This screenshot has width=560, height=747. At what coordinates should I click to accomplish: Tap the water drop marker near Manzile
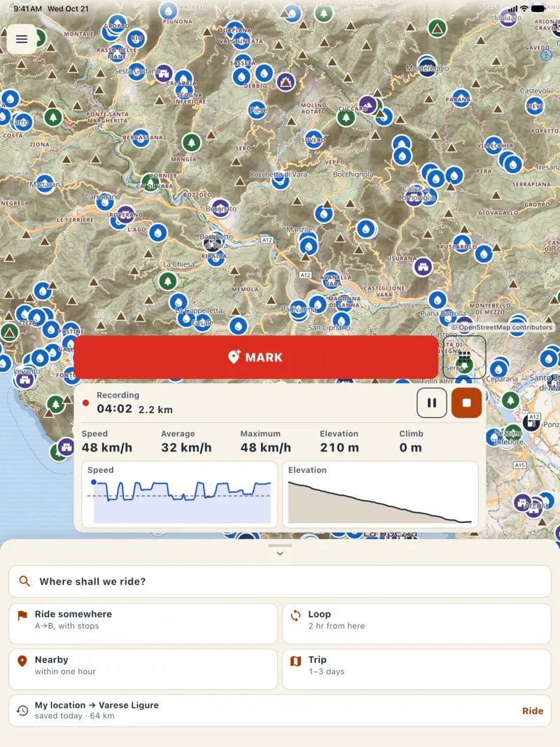(x=309, y=246)
